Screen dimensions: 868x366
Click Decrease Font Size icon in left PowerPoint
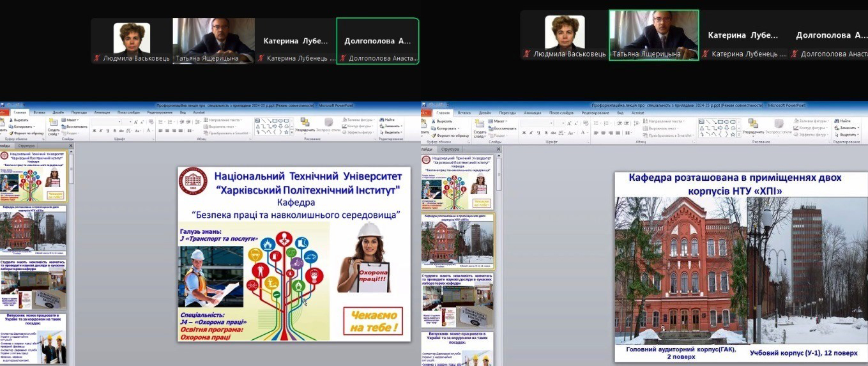click(x=142, y=122)
